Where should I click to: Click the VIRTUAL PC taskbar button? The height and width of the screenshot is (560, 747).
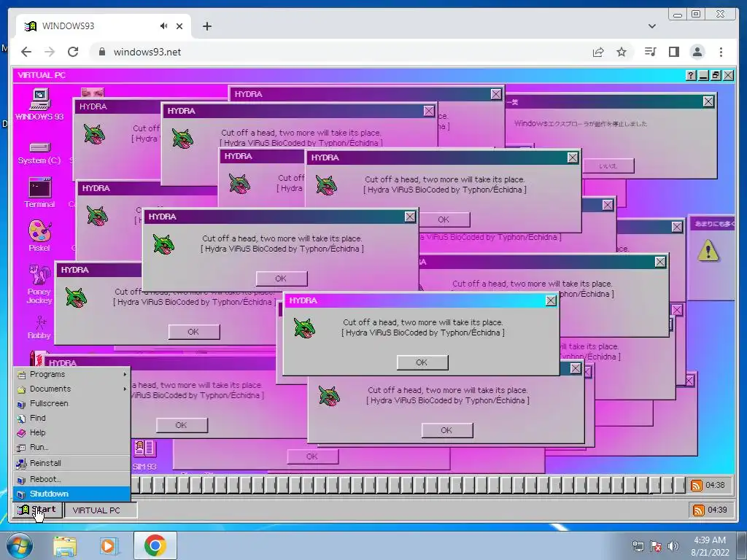101,510
